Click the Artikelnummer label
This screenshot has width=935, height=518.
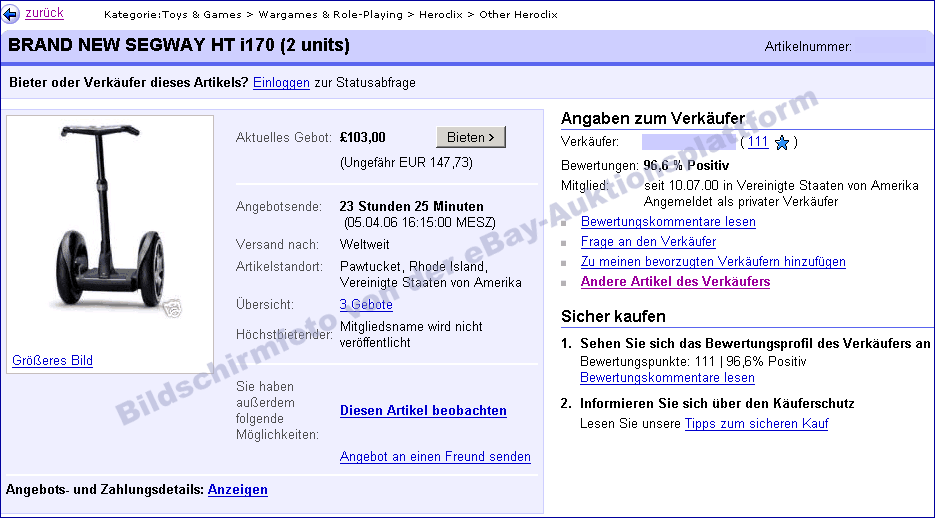coord(808,46)
